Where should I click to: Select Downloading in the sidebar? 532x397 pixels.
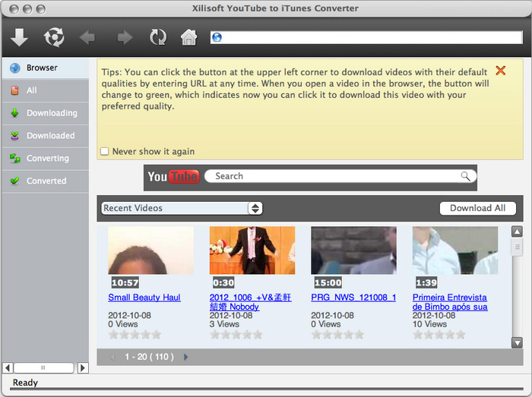click(51, 113)
